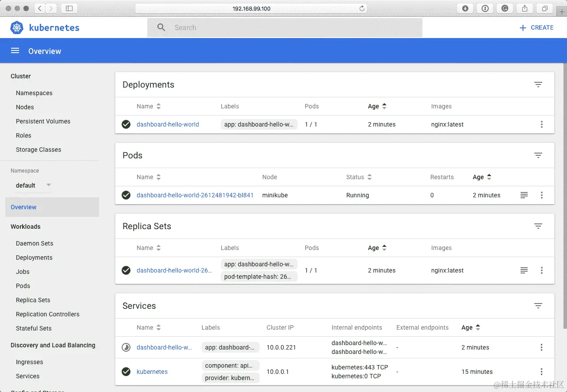Screen dimensions: 567x392
Task: Open Replication Controllers in sidebar
Action: (x=48, y=314)
